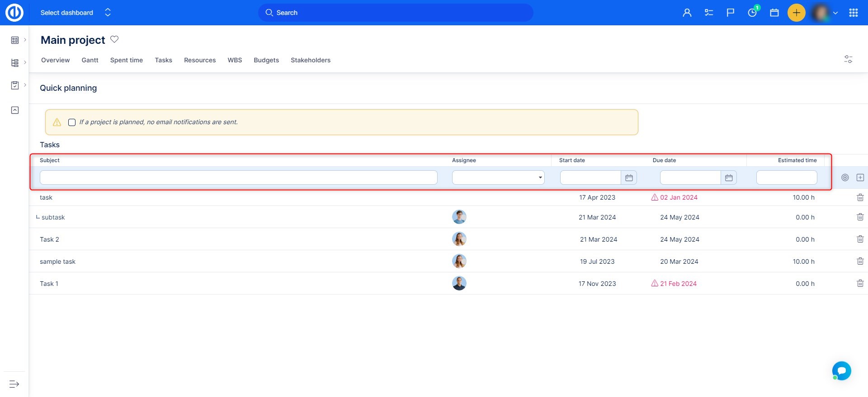The width and height of the screenshot is (868, 397).
Task: Click the yellow plus create button
Action: [x=796, y=13]
